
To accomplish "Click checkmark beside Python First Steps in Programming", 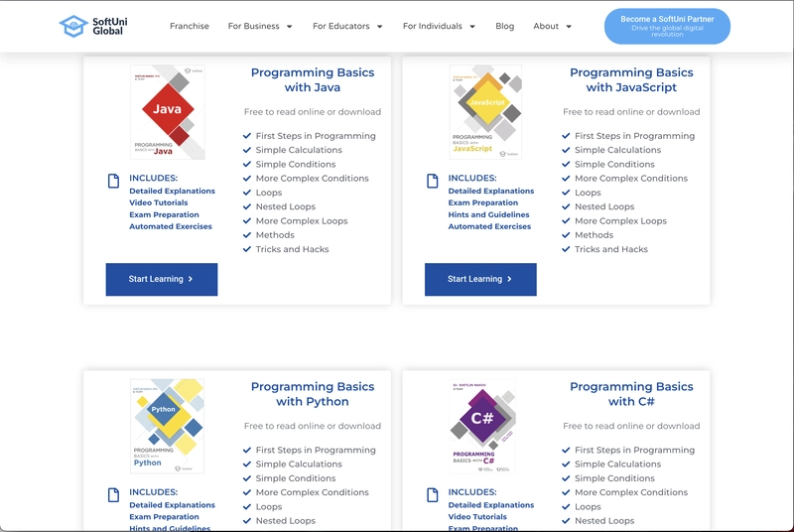I will pyautogui.click(x=247, y=450).
